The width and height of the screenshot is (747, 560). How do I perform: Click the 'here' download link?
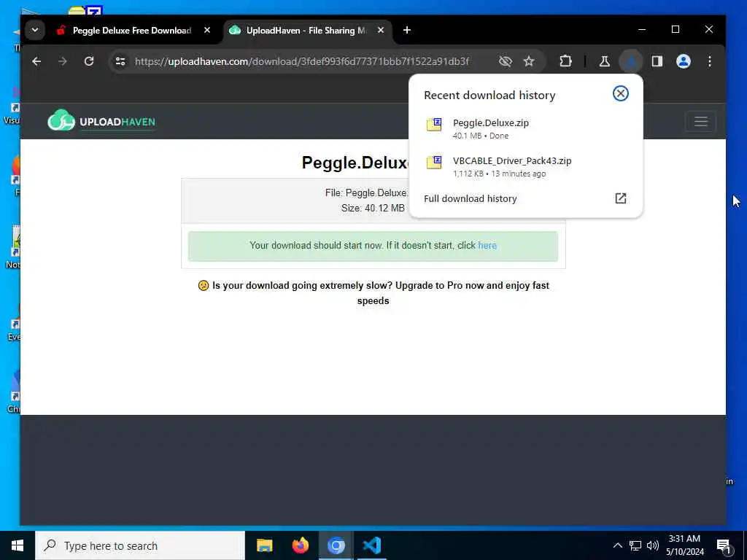pos(487,245)
